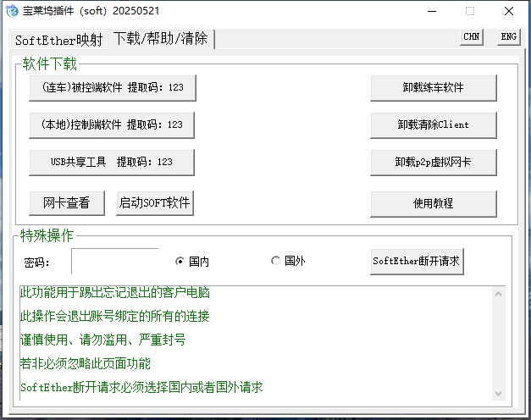
Task: Select the 国外 radio button
Action: 275,261
